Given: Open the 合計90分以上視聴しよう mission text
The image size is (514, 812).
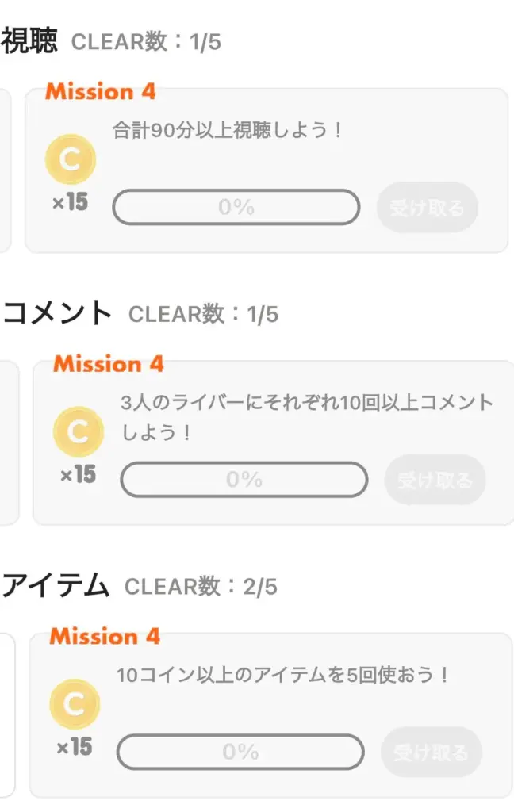Looking at the screenshot, I should pyautogui.click(x=228, y=130).
